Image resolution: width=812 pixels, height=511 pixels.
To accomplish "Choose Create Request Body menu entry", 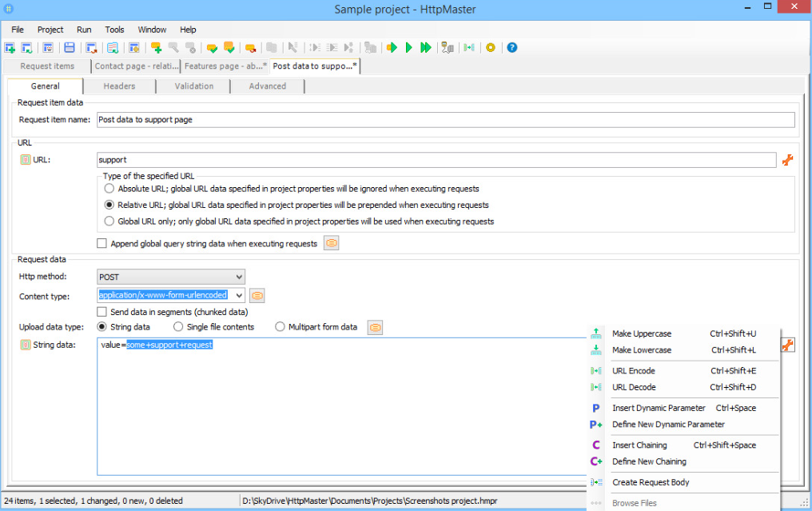I will click(x=683, y=482).
